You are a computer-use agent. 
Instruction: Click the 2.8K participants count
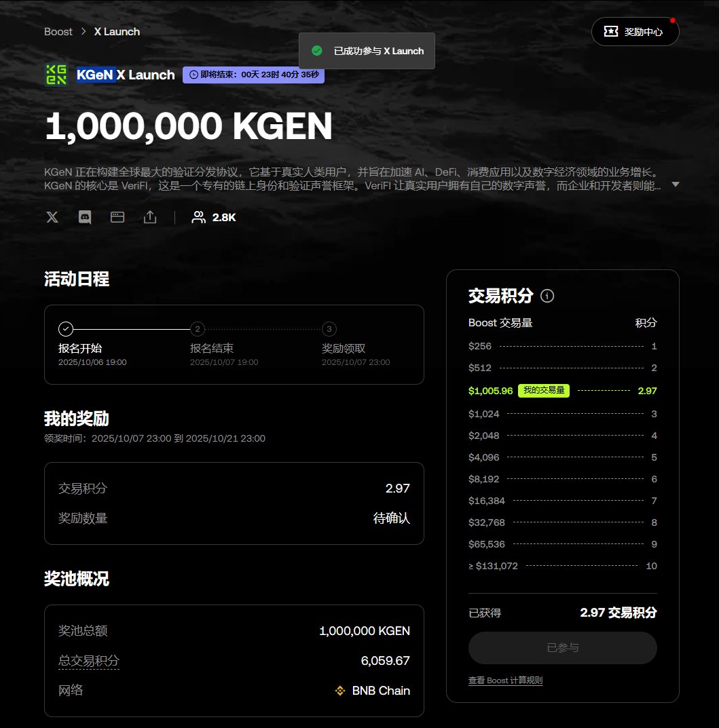point(224,217)
